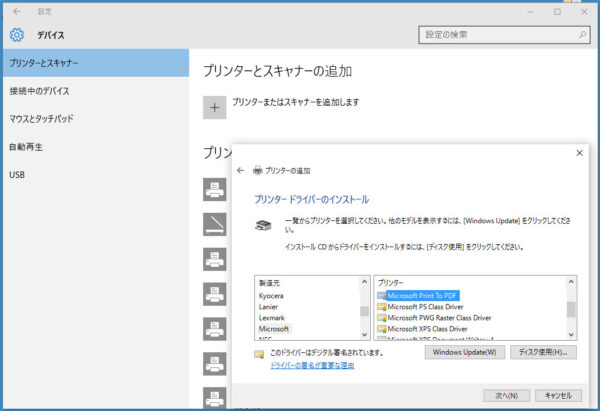Close the プリンターの追加 dialog with X
This screenshot has width=600, height=411.
(x=579, y=153)
